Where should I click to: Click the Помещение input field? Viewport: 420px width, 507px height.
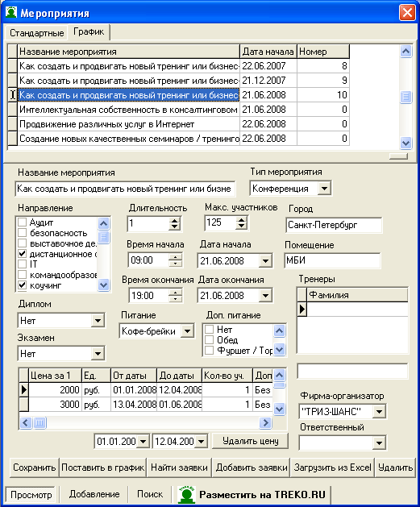332,260
